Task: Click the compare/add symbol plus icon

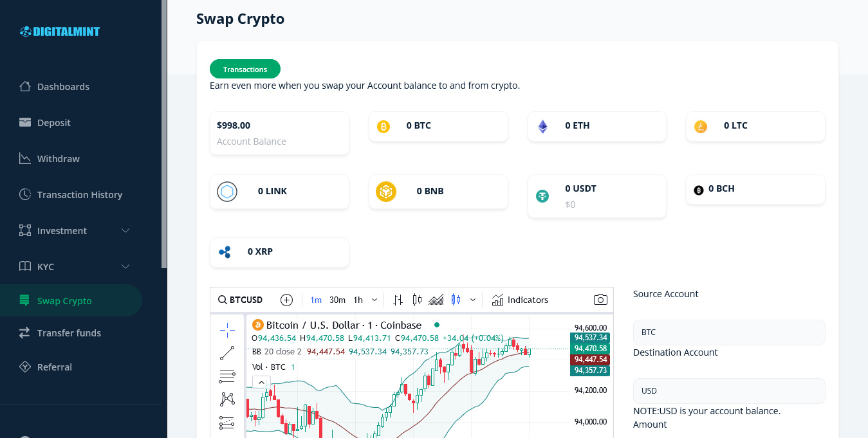Action: pos(287,300)
